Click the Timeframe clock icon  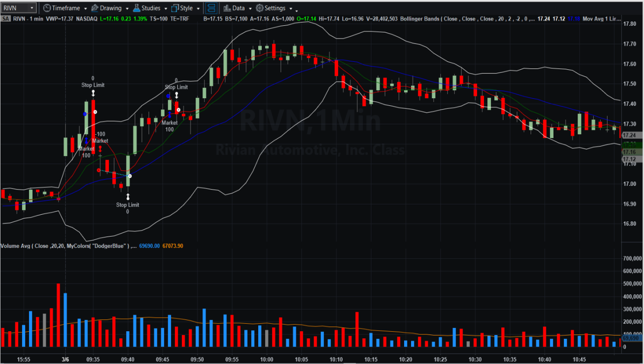click(47, 8)
